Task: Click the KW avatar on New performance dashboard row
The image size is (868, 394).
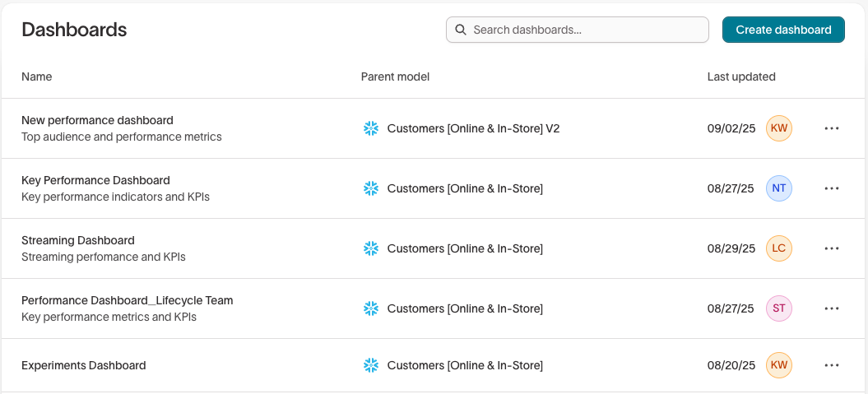Action: 778,128
